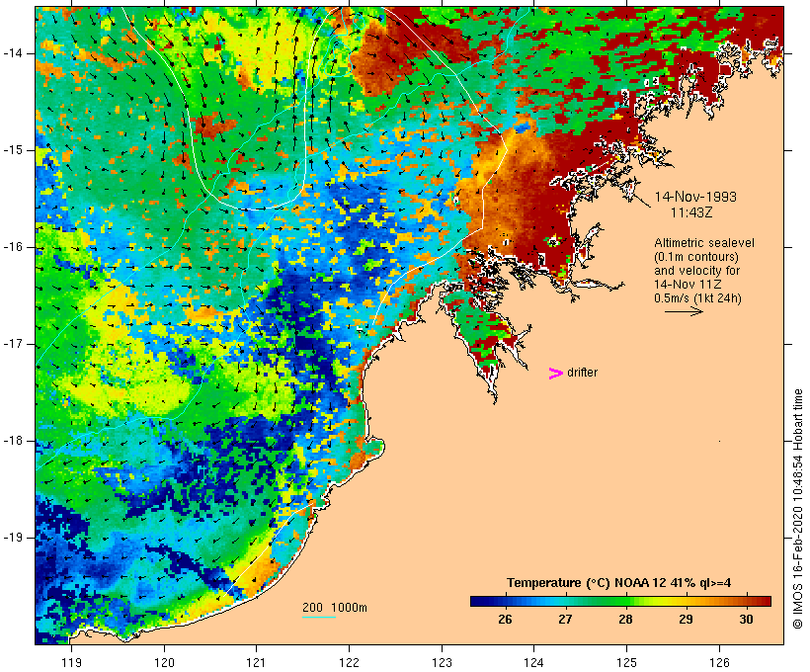Click the 'Altimetric sealevel' text line

(704, 243)
